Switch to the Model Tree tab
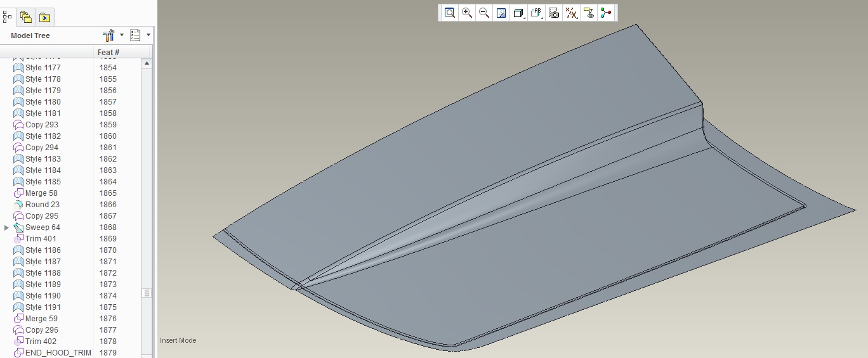 click(x=7, y=16)
